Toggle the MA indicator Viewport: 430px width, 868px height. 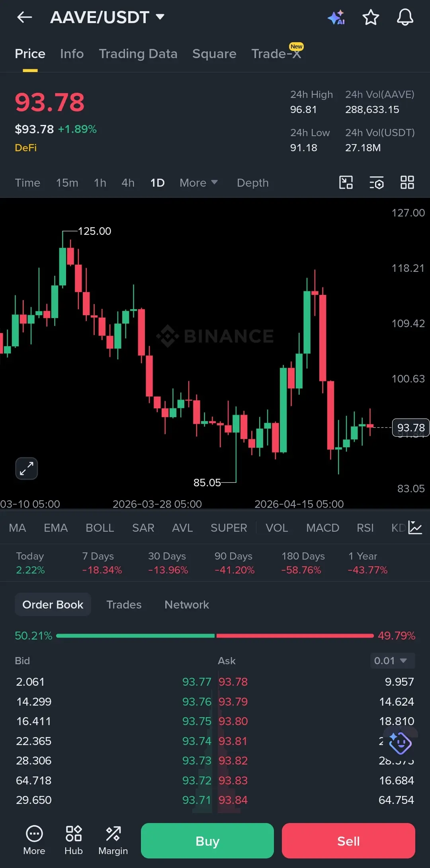point(18,528)
